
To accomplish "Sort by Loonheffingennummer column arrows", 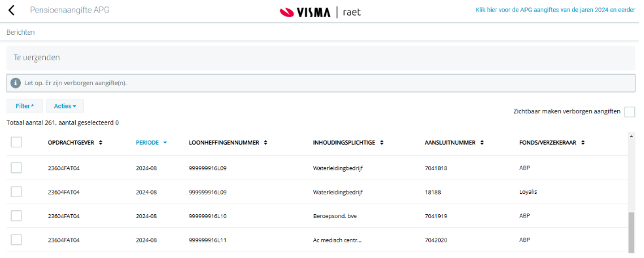I will tap(265, 143).
